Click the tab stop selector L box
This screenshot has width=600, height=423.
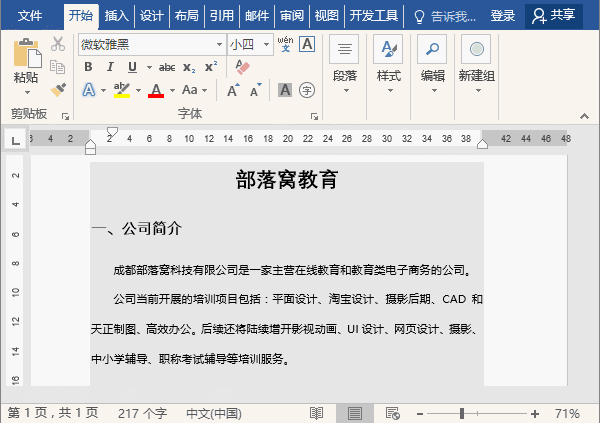(16, 140)
